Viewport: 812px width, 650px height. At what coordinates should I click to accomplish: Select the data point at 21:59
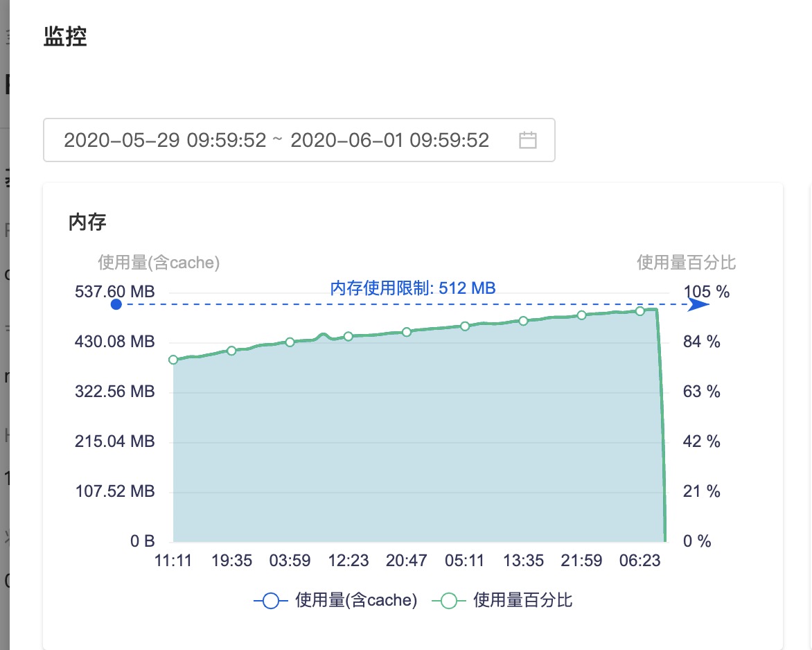tap(582, 315)
